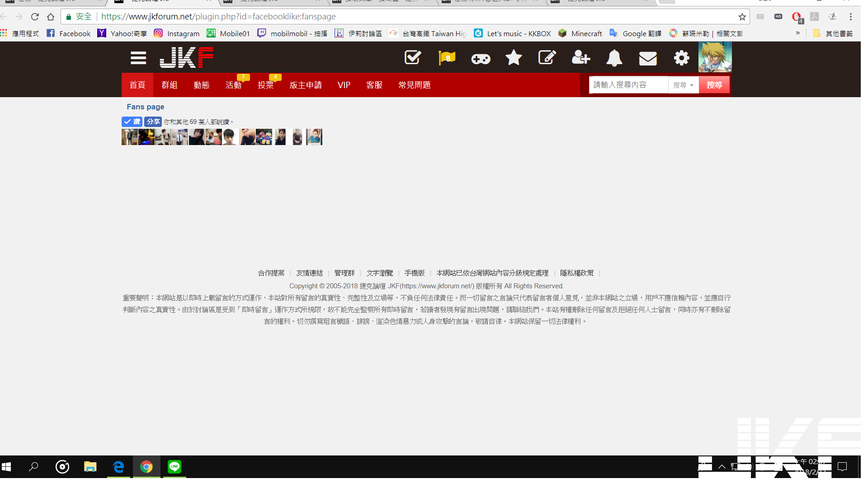Click the last fan profile thumbnail

(314, 137)
